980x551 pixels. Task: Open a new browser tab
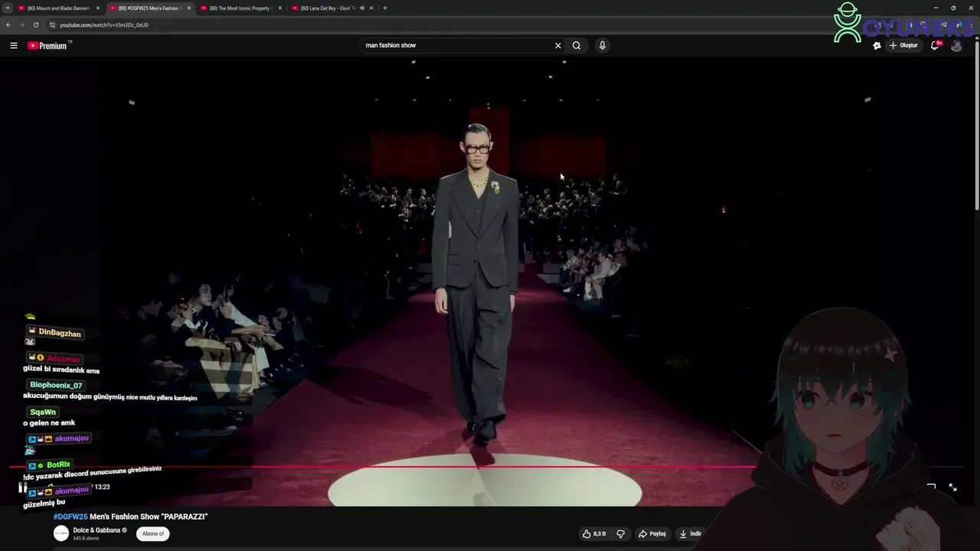pos(385,8)
